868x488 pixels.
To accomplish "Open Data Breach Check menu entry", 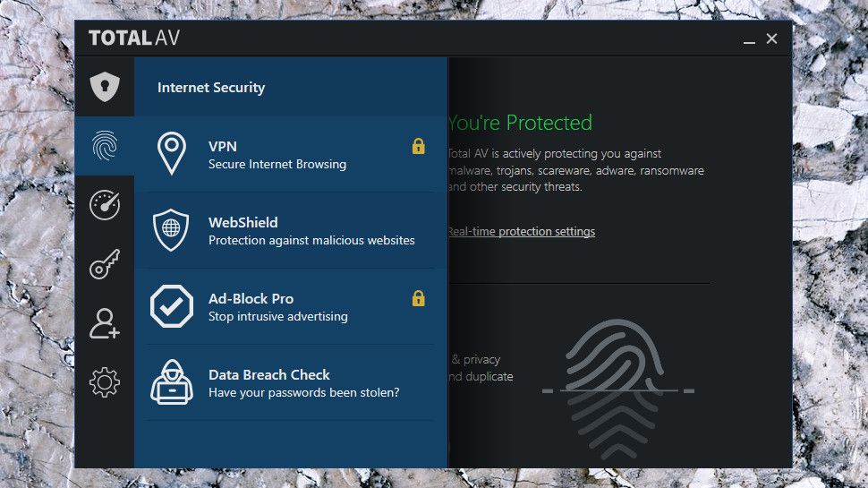I will (x=291, y=382).
